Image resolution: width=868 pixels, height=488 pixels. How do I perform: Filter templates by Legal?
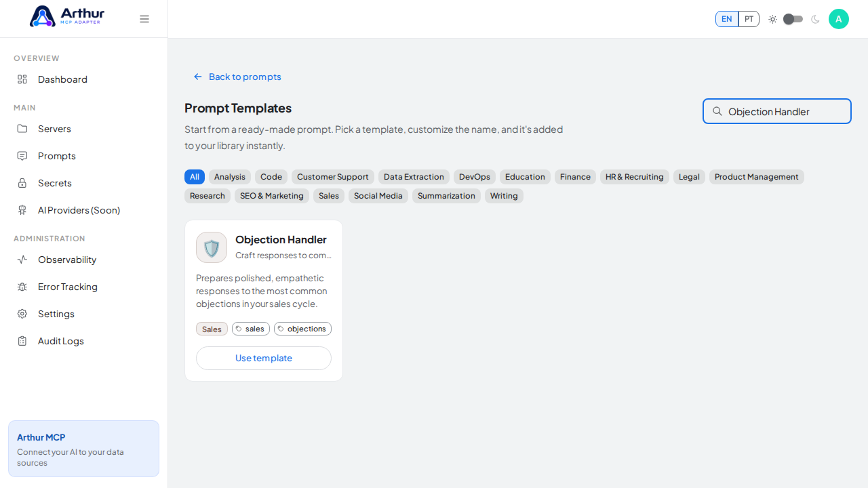(689, 177)
